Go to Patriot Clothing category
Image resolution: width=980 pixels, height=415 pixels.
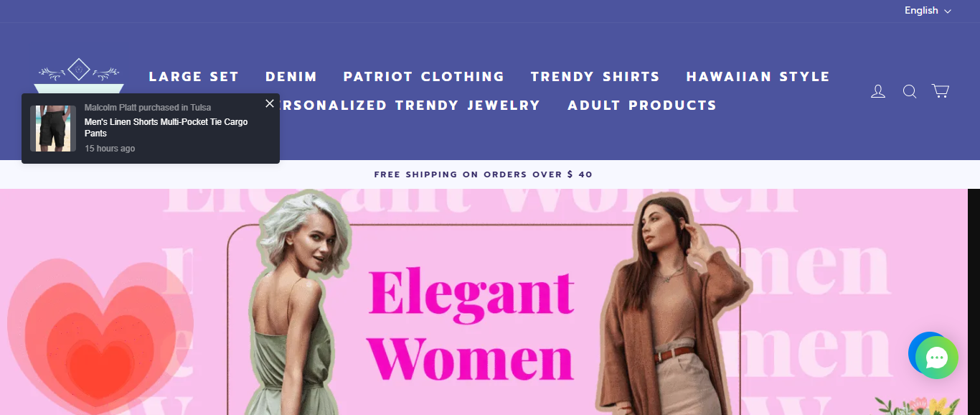[x=424, y=77]
